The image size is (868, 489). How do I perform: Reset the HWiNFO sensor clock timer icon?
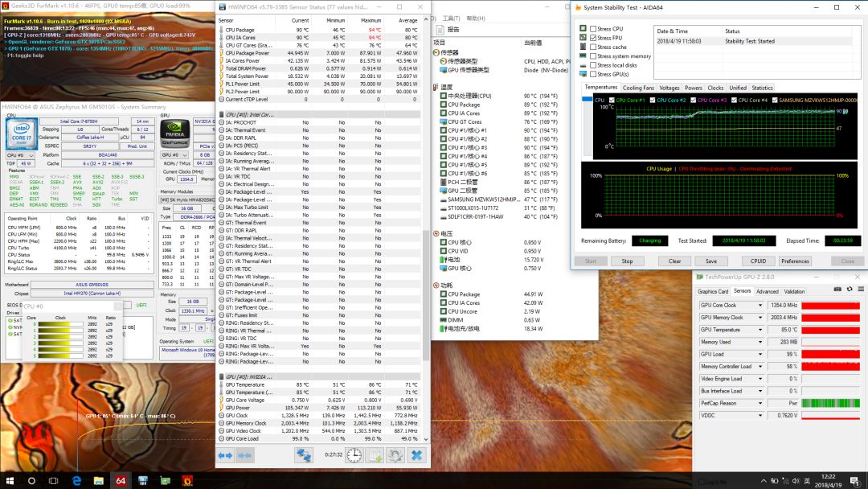coord(354,455)
